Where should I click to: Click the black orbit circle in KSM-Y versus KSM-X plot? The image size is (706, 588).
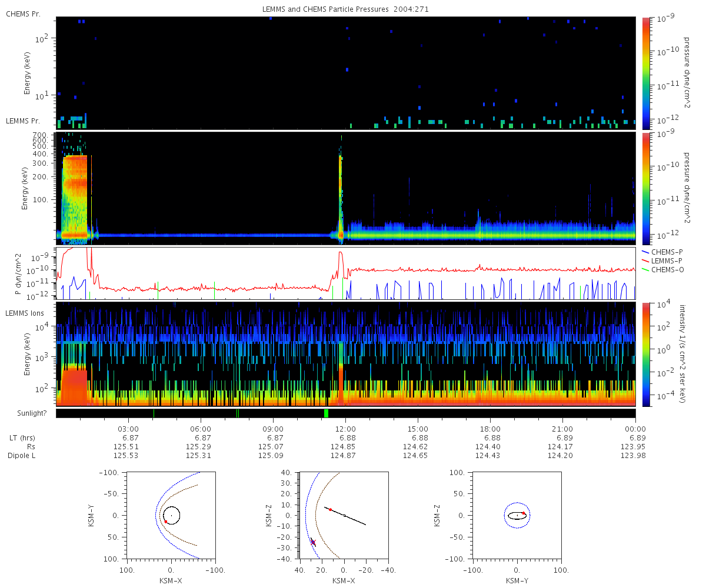click(171, 515)
